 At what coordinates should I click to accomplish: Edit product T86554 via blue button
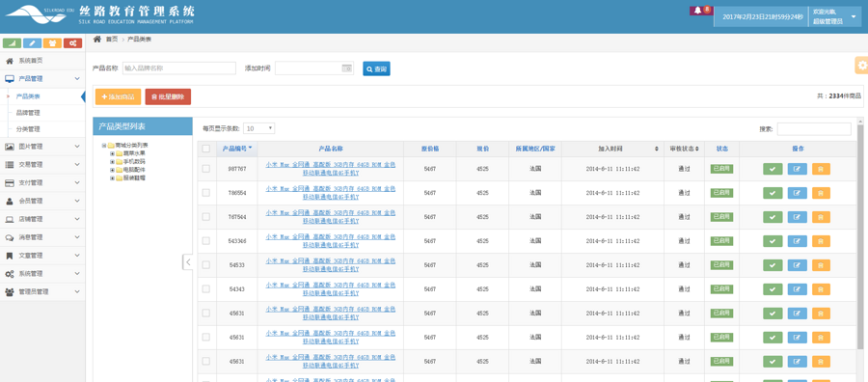tap(798, 193)
